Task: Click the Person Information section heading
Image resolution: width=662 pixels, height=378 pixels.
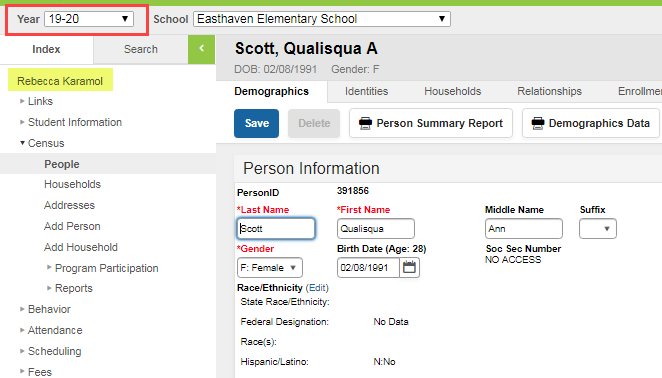Action: (x=311, y=169)
